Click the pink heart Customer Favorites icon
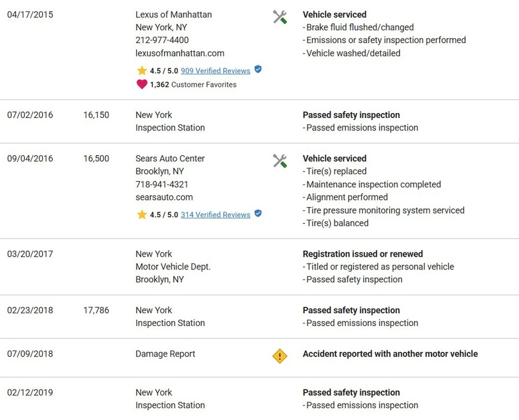The width and height of the screenshot is (519, 420). tap(142, 84)
